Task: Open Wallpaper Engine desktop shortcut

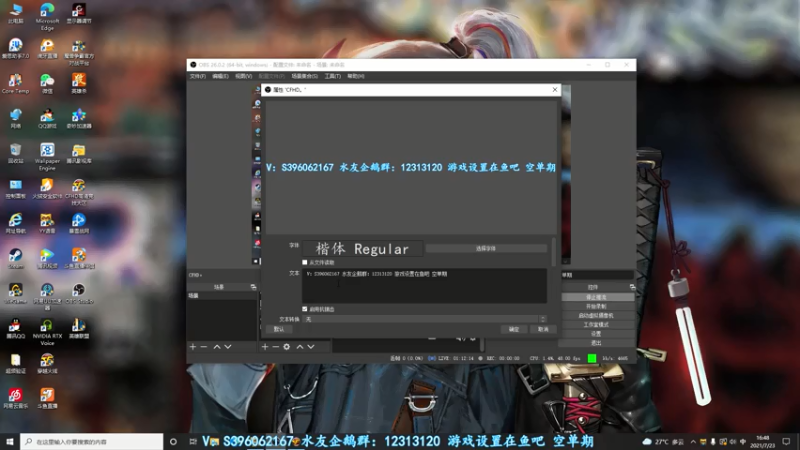Action: coord(47,157)
